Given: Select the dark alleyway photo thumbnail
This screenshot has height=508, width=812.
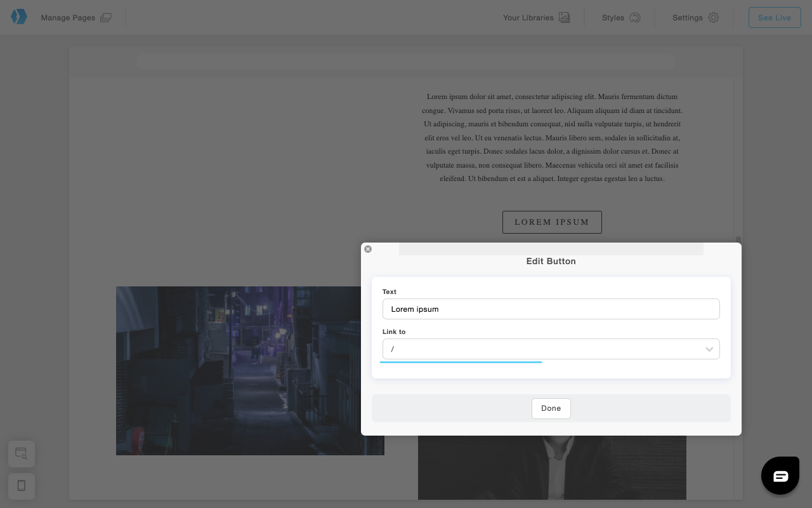Looking at the screenshot, I should pos(250,370).
